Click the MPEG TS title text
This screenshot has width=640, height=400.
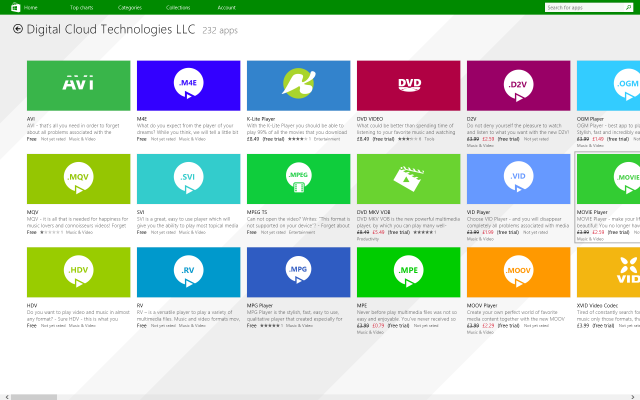pyautogui.click(x=257, y=212)
